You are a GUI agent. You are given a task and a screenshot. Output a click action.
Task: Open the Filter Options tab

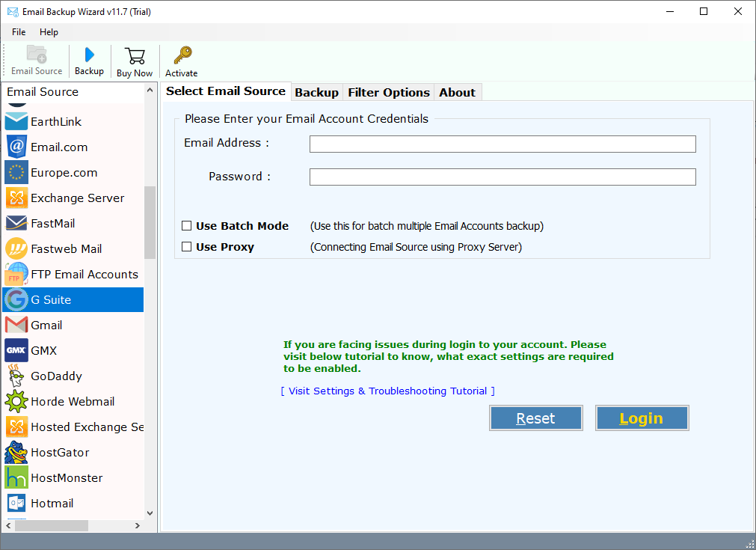pyautogui.click(x=389, y=92)
